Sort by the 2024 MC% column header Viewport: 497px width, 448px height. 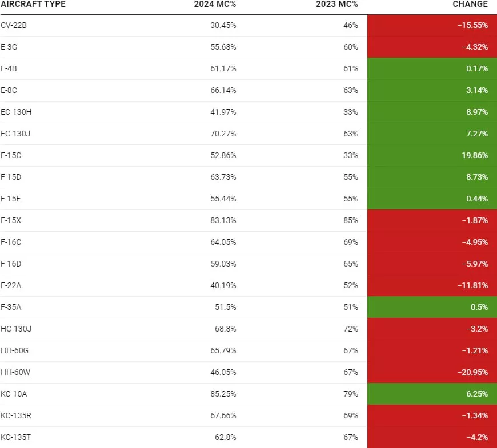(x=215, y=4)
